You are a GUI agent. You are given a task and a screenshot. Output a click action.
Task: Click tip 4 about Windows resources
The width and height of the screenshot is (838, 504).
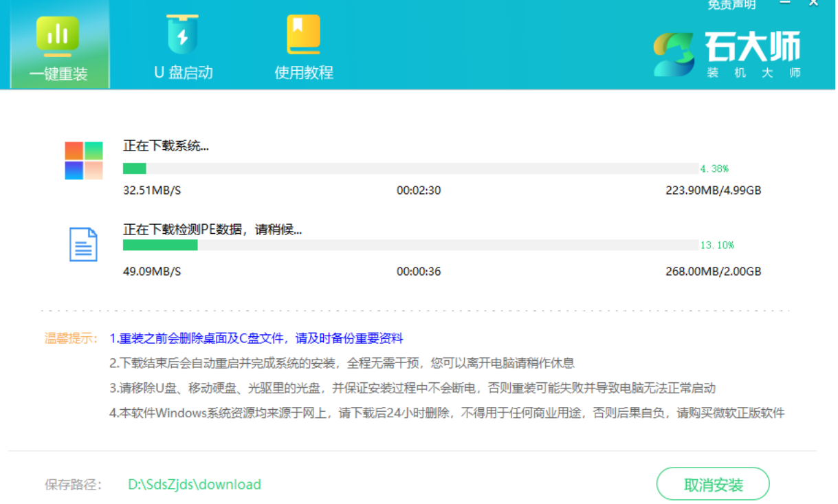click(x=447, y=413)
